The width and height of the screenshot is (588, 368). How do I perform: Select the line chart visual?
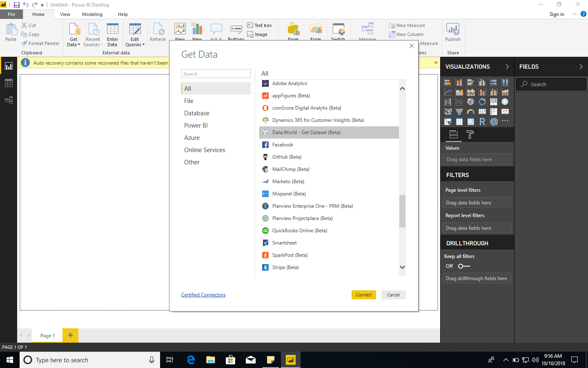pyautogui.click(x=448, y=92)
